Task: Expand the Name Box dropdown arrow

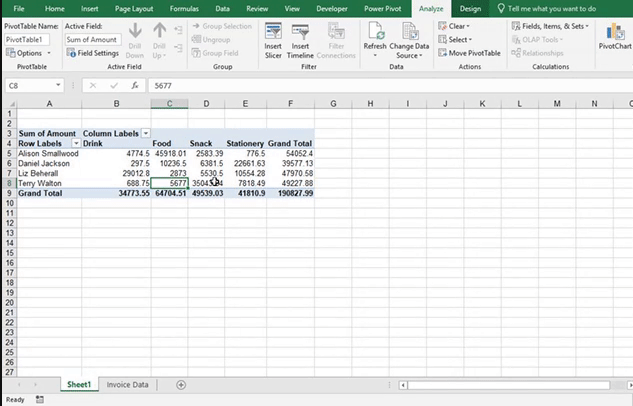Action: pos(59,86)
